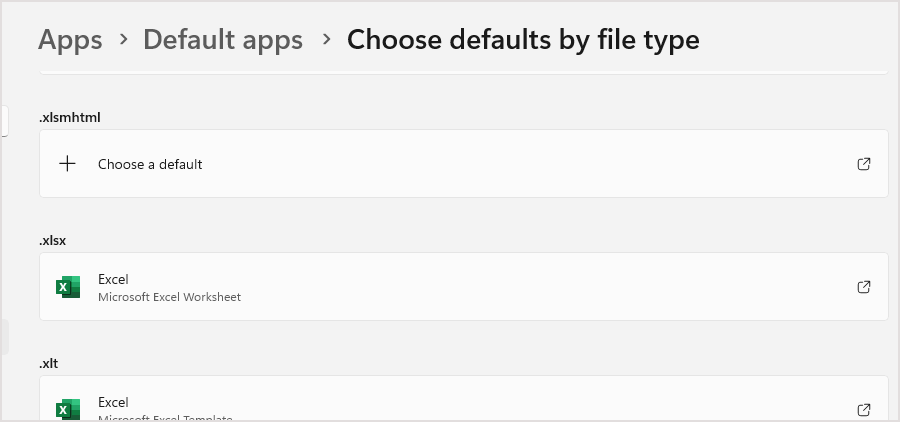
Task: Click the Excel icon in the .xlt card
Action: point(68,409)
